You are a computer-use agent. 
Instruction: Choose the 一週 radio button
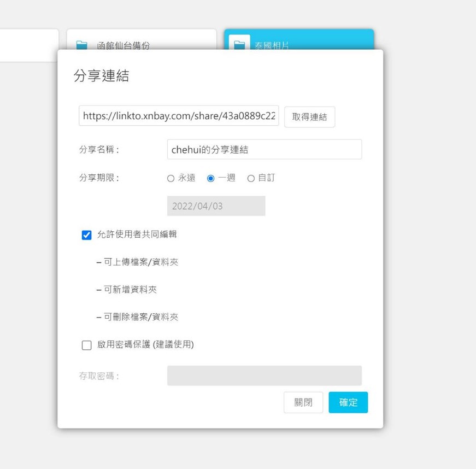pyautogui.click(x=211, y=178)
